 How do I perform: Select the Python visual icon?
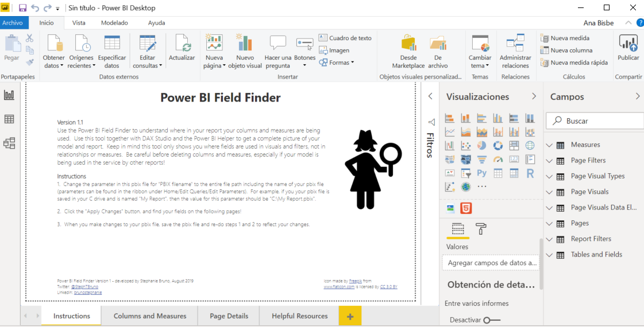click(x=482, y=173)
